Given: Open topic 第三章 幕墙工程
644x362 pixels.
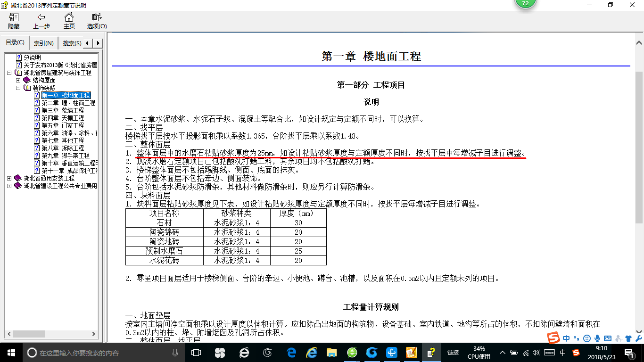Looking at the screenshot, I should pyautogui.click(x=63, y=110).
